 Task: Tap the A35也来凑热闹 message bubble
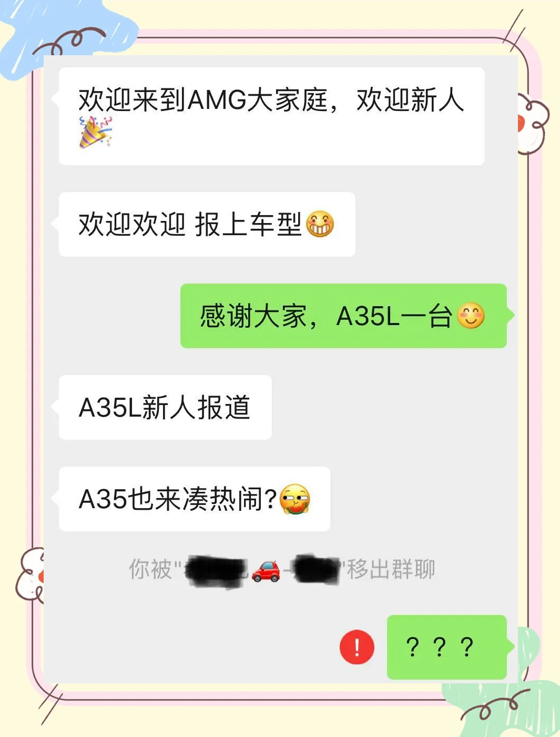click(195, 499)
